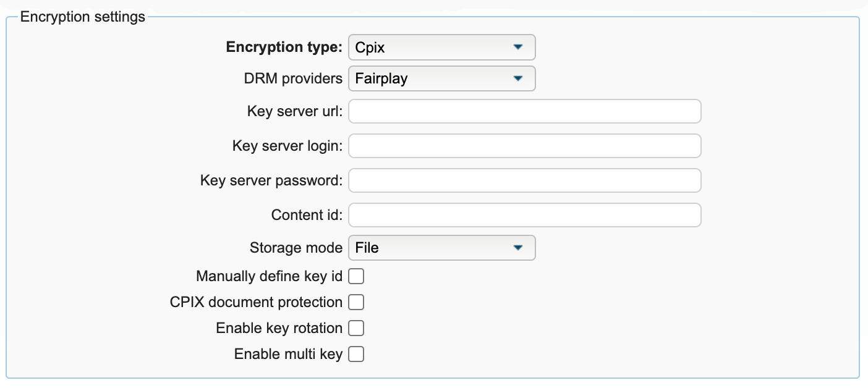This screenshot has width=868, height=388.
Task: Click the Encryption settings group title
Action: coord(83,17)
